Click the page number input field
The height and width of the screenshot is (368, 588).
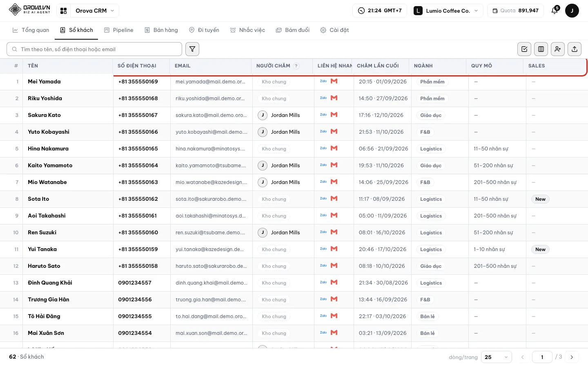click(542, 357)
